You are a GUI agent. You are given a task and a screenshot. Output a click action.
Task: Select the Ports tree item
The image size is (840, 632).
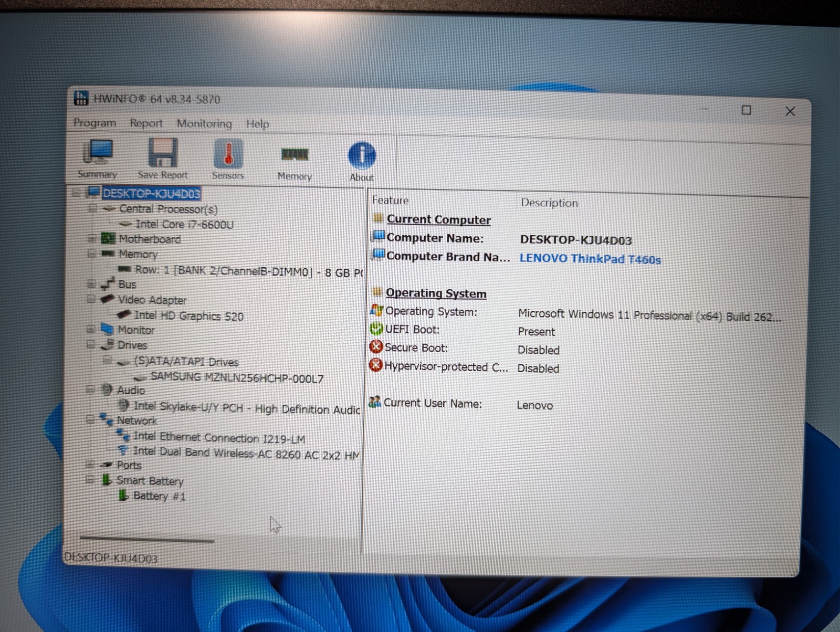click(x=129, y=465)
